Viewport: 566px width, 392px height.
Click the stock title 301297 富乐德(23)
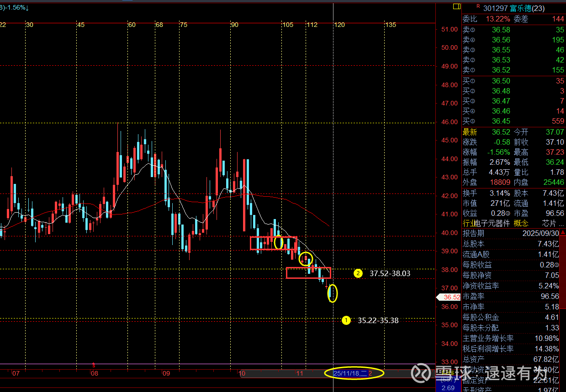[514, 9]
